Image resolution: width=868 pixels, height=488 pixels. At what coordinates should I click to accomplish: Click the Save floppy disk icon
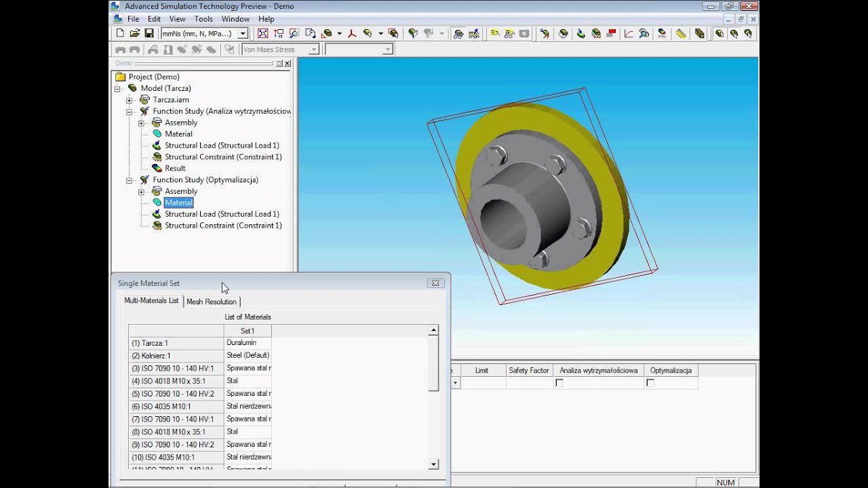pos(149,33)
